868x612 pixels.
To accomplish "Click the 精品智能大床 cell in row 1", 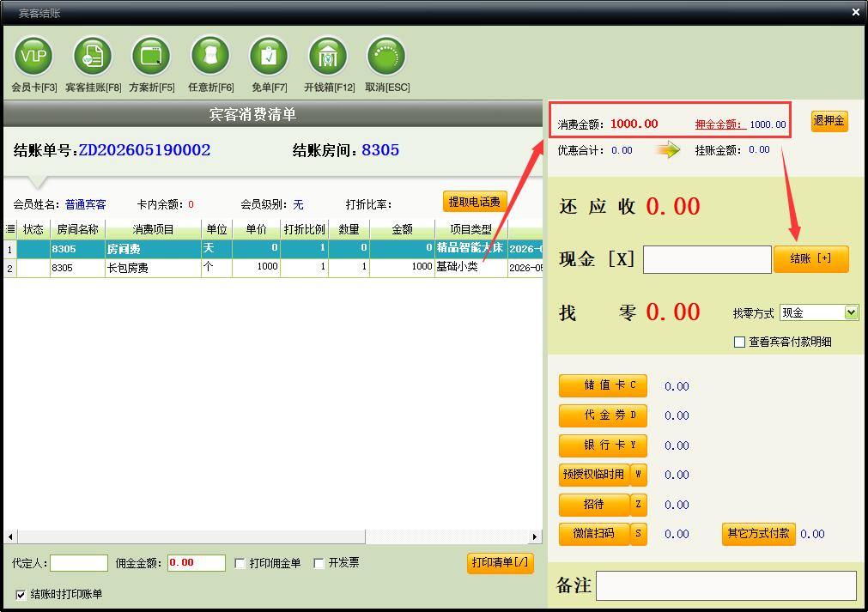I will [471, 248].
